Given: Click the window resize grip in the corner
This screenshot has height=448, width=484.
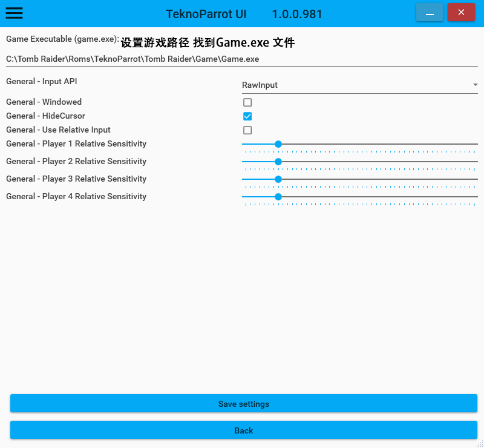Looking at the screenshot, I should (480, 444).
